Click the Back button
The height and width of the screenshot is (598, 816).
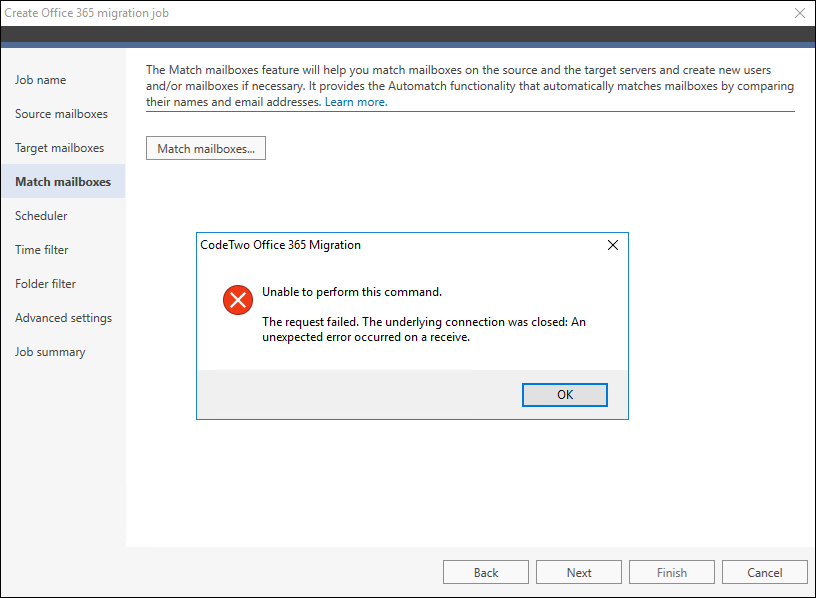pyautogui.click(x=486, y=572)
